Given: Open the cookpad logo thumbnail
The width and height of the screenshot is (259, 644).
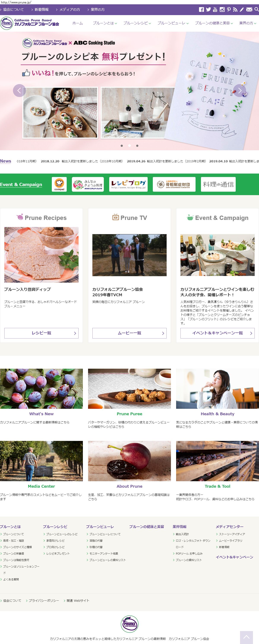Looking at the screenshot, I should 59,184.
